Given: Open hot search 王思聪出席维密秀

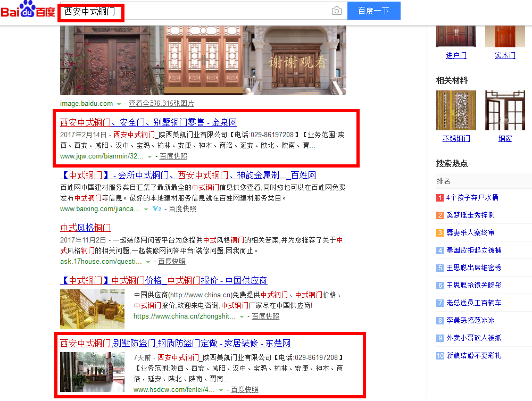Looking at the screenshot, I should [473, 268].
